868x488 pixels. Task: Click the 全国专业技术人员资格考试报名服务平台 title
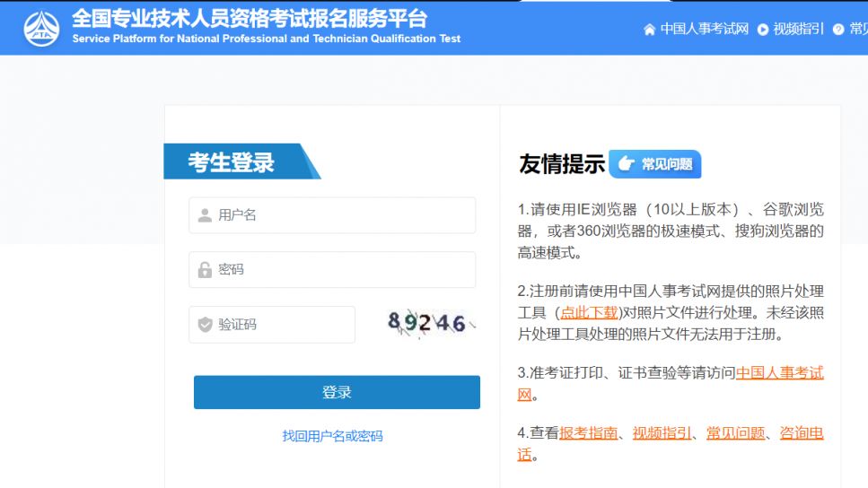(250, 18)
